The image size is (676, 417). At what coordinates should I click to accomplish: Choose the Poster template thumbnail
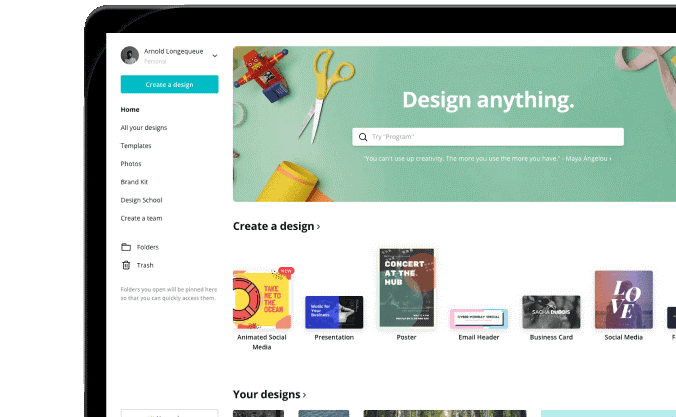click(x=407, y=288)
